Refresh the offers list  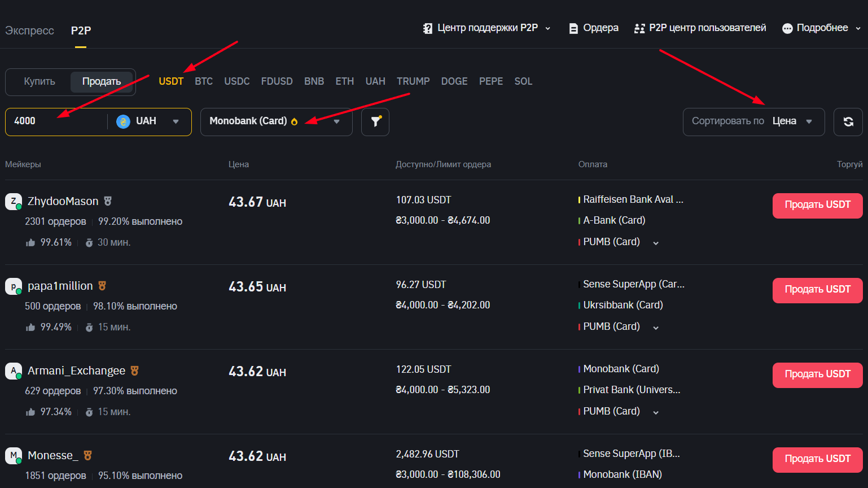[848, 121]
